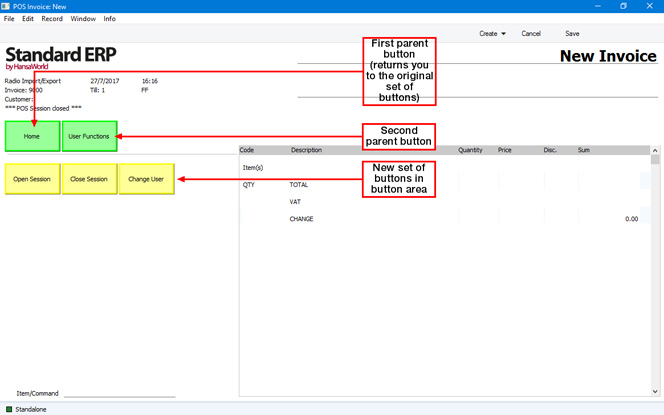Screen dimensions: 664x415
Task: Click the scroll down arrow of item list
Action: pyautogui.click(x=655, y=392)
